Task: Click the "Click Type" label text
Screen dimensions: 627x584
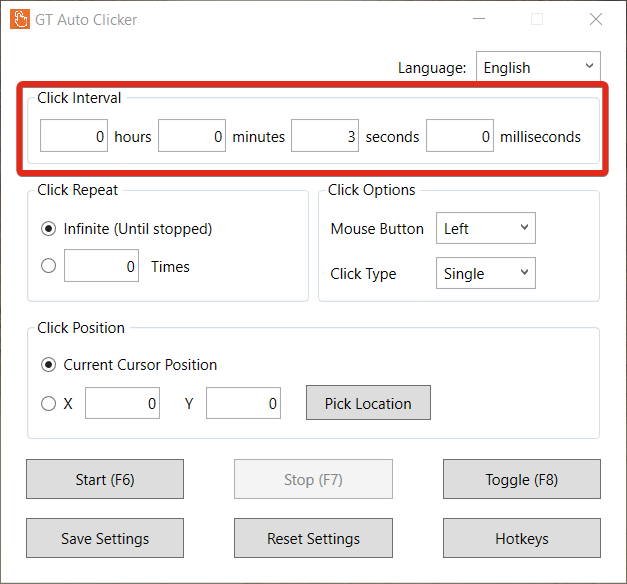Action: coord(363,274)
